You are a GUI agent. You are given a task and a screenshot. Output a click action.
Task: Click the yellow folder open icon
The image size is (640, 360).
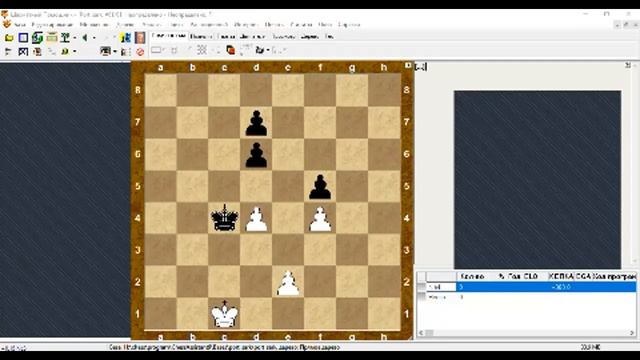click(x=9, y=38)
